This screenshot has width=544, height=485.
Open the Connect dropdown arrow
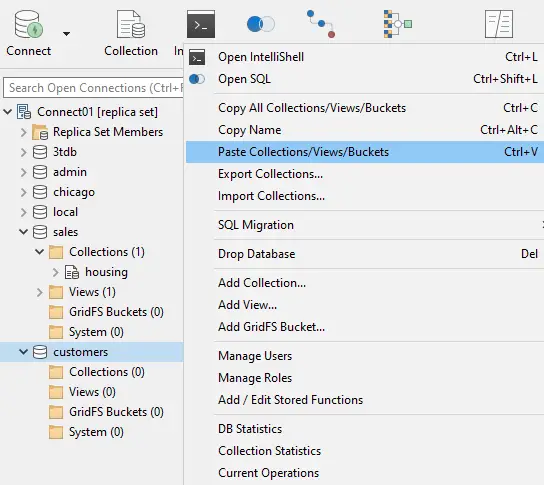pyautogui.click(x=66, y=34)
